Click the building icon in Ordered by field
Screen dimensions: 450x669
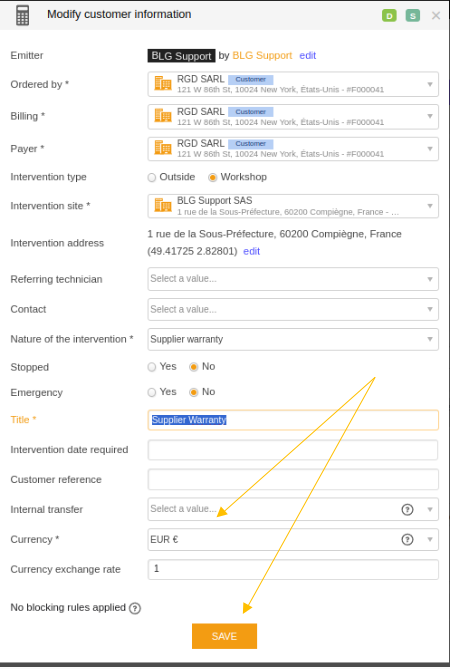coord(163,84)
